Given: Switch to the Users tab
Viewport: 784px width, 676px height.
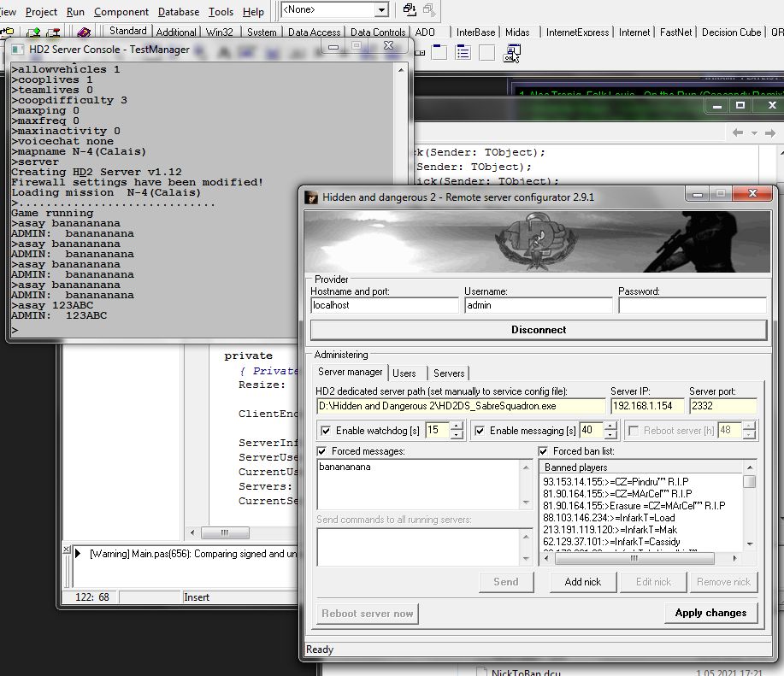Looking at the screenshot, I should [x=404, y=373].
